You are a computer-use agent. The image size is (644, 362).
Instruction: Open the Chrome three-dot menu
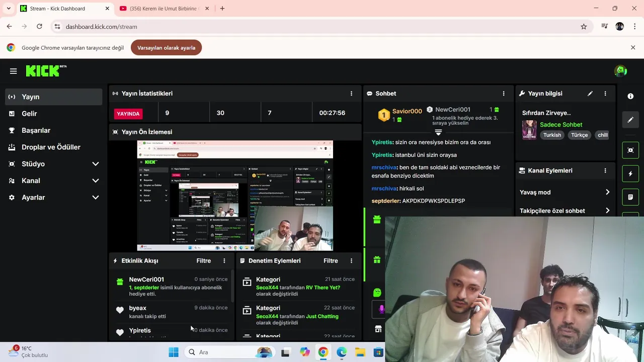point(635,27)
